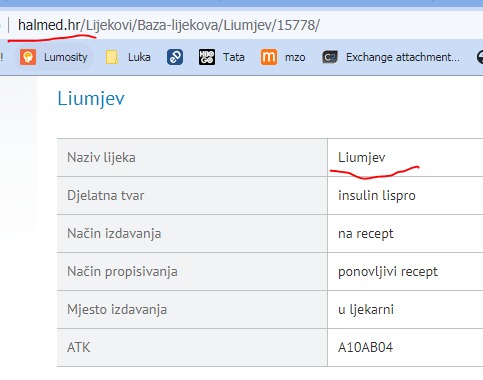
Task: Open the Luka bookmark folder
Action: coord(128,57)
